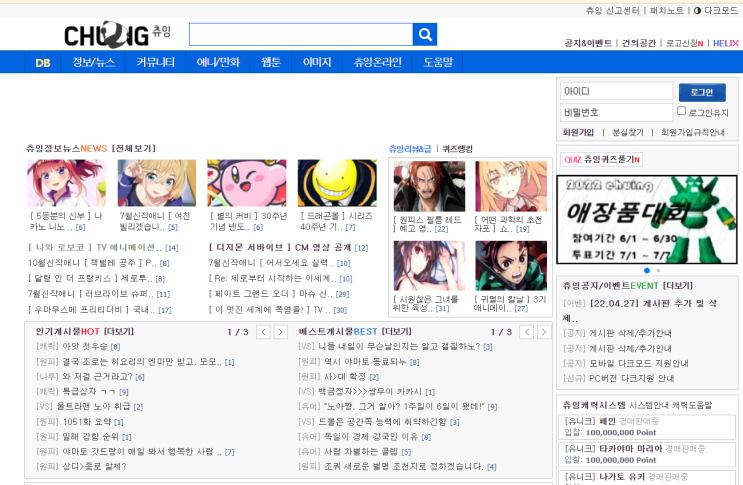
Task: Open 회원가입규칙안내 link
Action: (x=693, y=132)
